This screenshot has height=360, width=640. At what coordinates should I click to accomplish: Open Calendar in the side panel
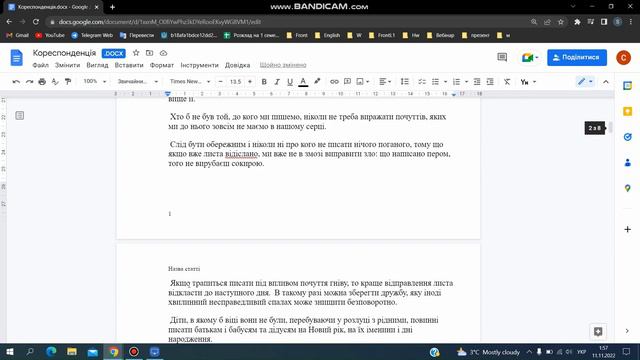pyautogui.click(x=627, y=86)
